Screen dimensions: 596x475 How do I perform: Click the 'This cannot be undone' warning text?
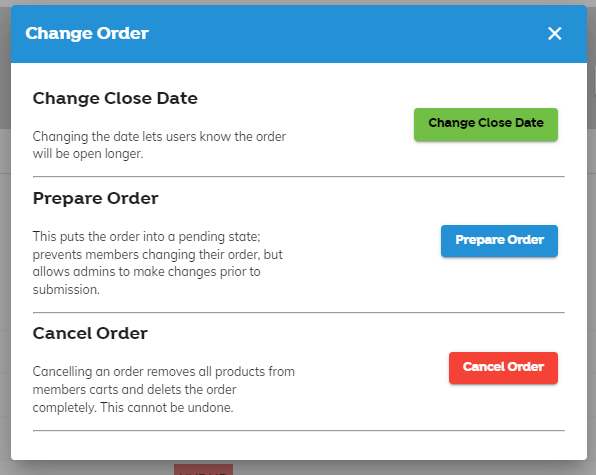(167, 407)
